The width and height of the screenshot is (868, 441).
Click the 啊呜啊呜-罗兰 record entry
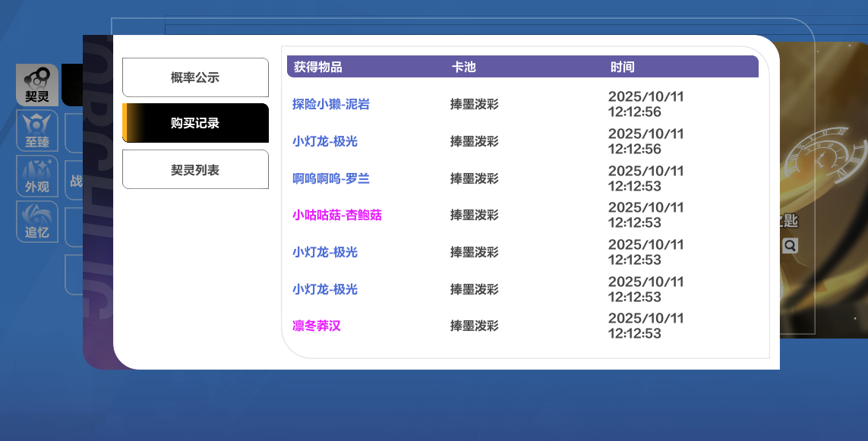331,179
